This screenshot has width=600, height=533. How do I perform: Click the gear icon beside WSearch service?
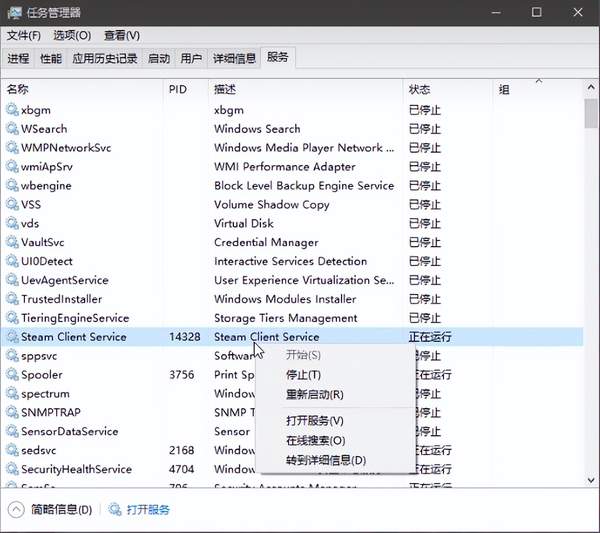point(12,129)
